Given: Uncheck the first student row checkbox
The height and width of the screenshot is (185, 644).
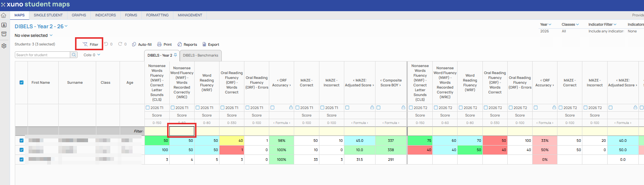Looking at the screenshot, I should 21,140.
